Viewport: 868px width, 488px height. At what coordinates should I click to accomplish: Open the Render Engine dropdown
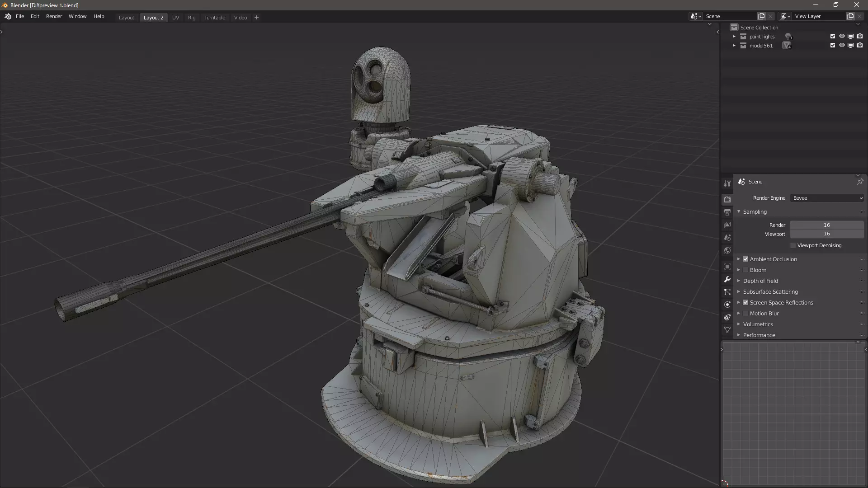point(827,198)
